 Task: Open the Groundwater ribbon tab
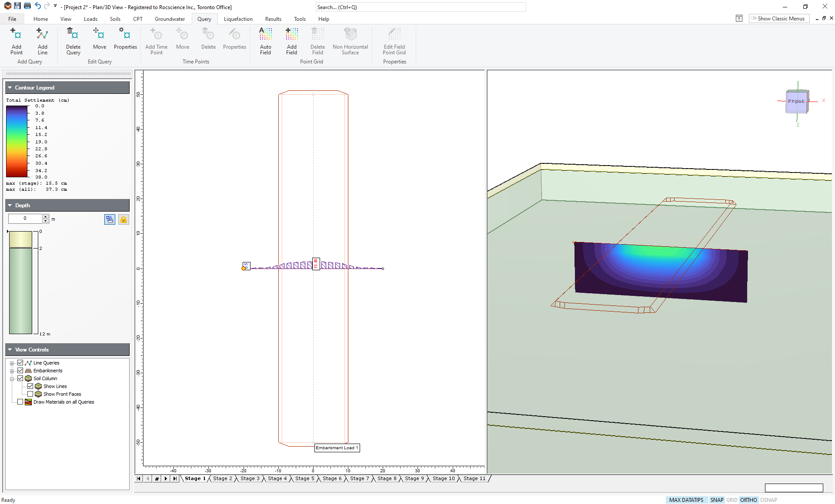[x=170, y=19]
